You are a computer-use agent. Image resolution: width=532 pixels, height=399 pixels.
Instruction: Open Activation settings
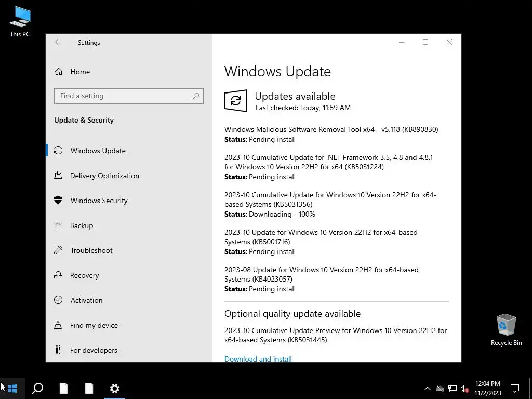(86, 300)
